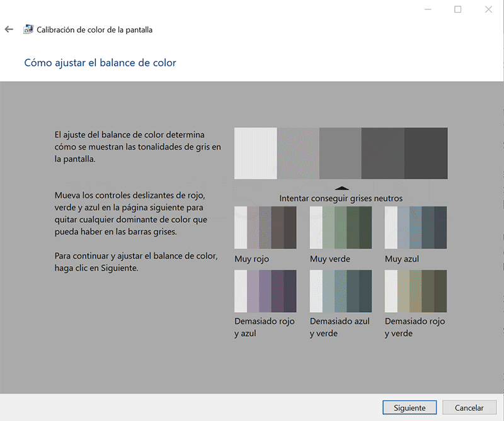Go back with the arrow button
This screenshot has height=421, width=504.
[9, 30]
